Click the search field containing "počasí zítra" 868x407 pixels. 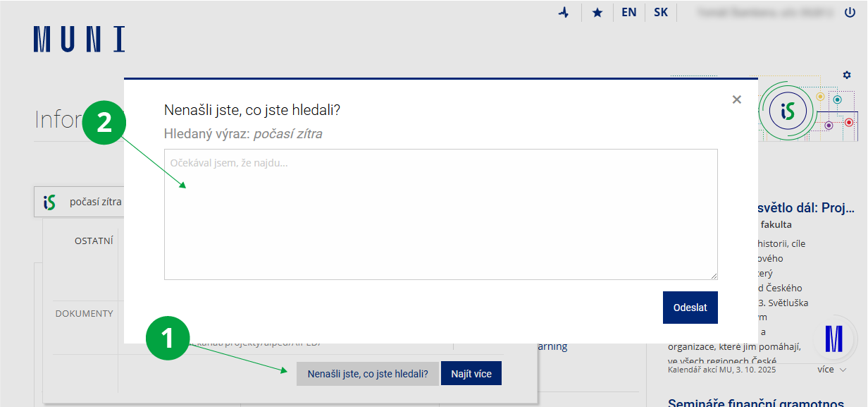point(95,202)
